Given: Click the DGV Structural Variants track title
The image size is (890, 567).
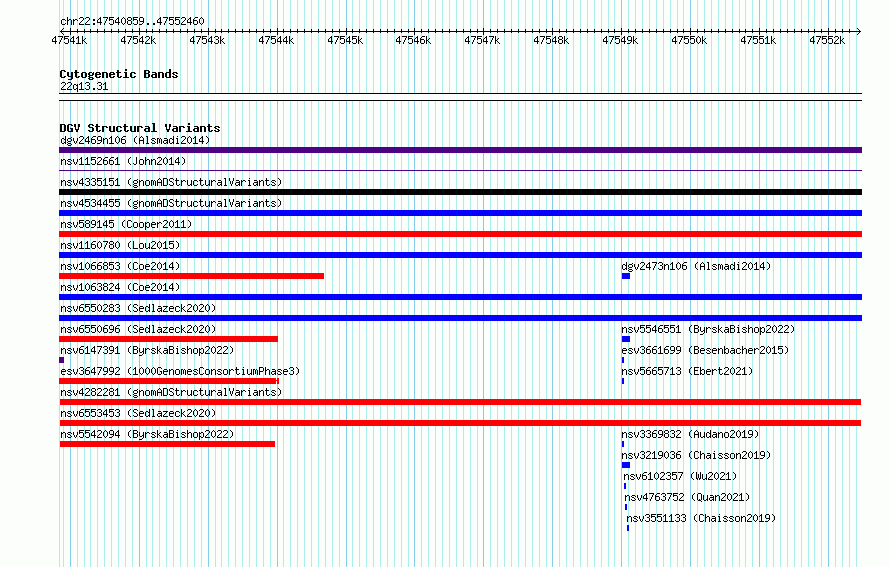Looking at the screenshot, I should click(140, 128).
